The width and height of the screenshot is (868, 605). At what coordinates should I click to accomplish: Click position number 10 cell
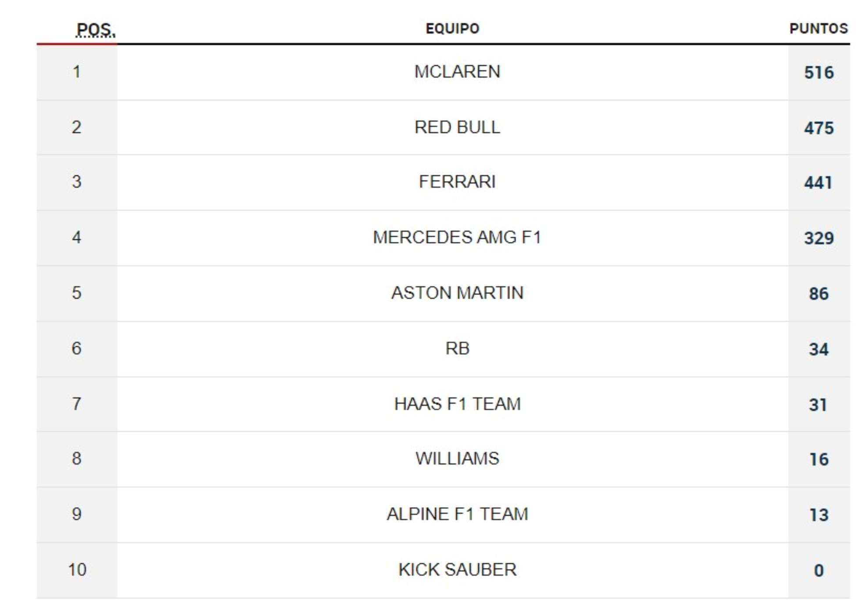(x=77, y=569)
